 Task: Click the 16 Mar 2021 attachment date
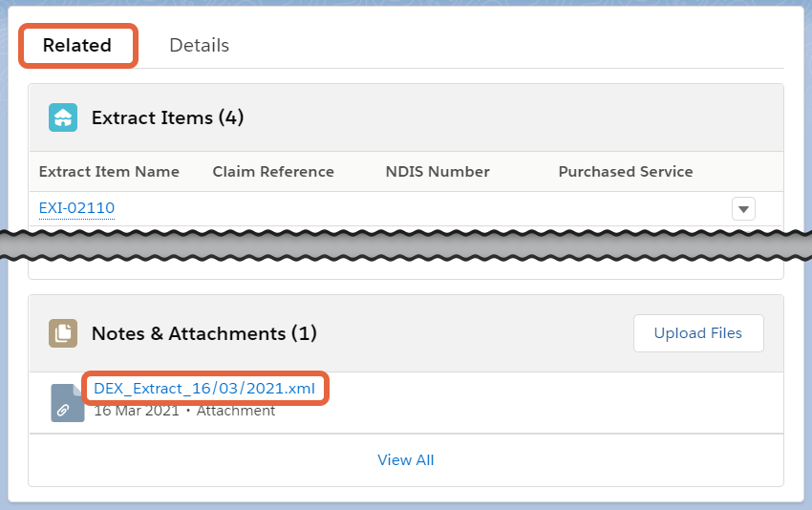coord(137,411)
